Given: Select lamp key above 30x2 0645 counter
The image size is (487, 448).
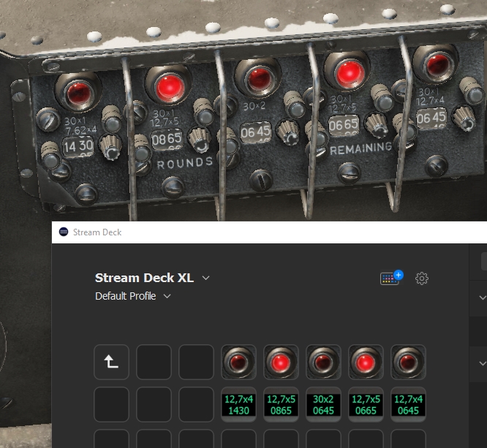Looking at the screenshot, I should click(323, 362).
